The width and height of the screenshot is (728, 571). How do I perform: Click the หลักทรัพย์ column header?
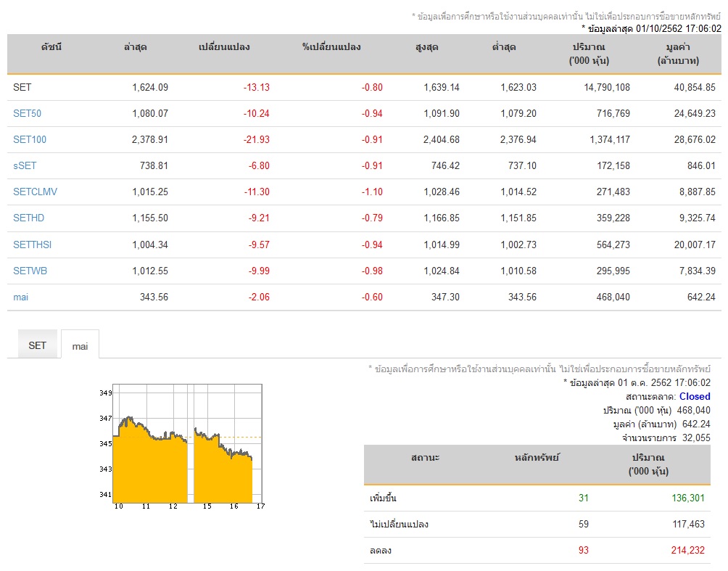(537, 458)
